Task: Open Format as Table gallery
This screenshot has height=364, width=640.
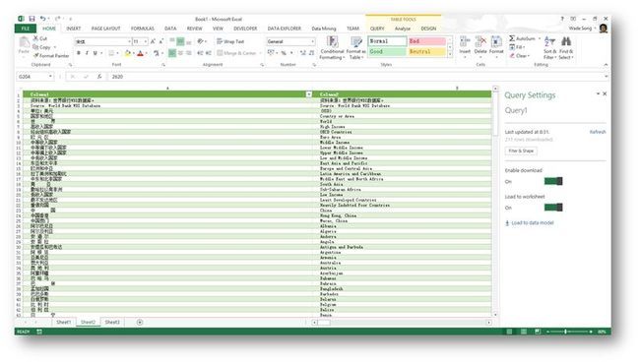Action: click(355, 47)
